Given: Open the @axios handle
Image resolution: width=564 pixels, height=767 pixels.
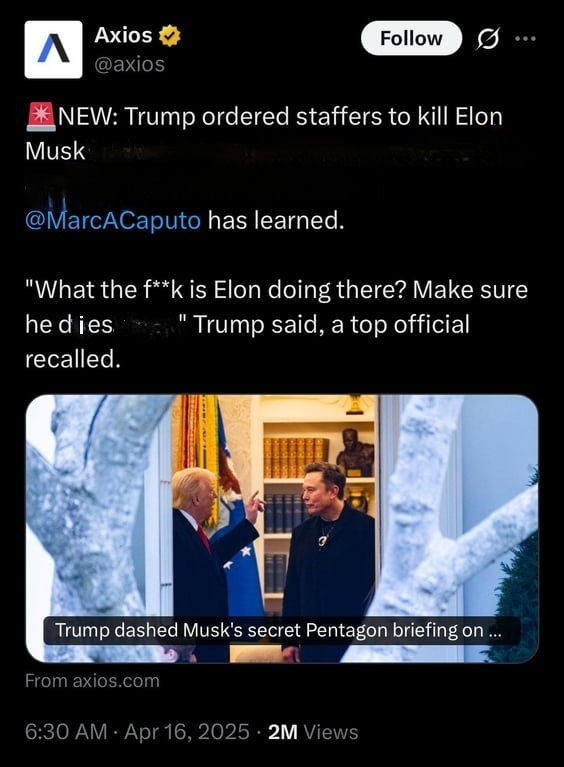Looking at the screenshot, I should point(129,64).
